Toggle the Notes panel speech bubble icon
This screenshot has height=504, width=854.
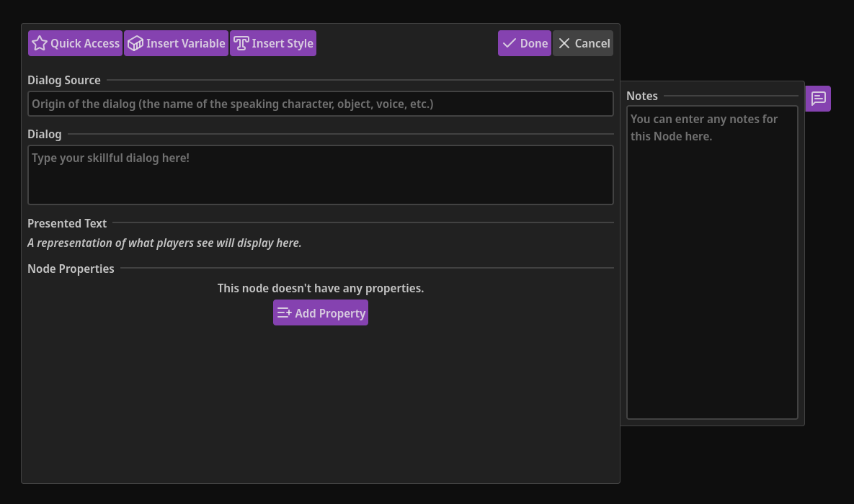(x=818, y=99)
